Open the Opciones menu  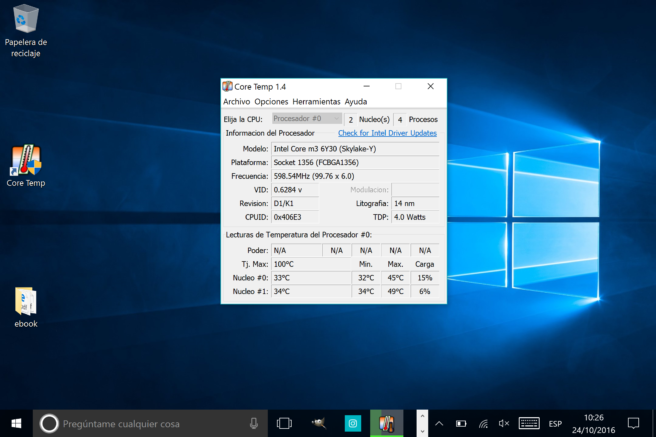pos(271,102)
